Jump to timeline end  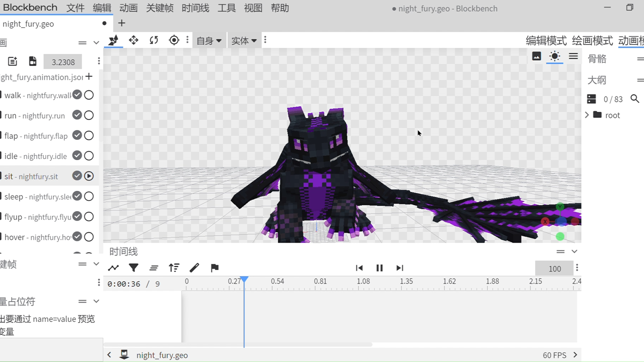pyautogui.click(x=400, y=268)
